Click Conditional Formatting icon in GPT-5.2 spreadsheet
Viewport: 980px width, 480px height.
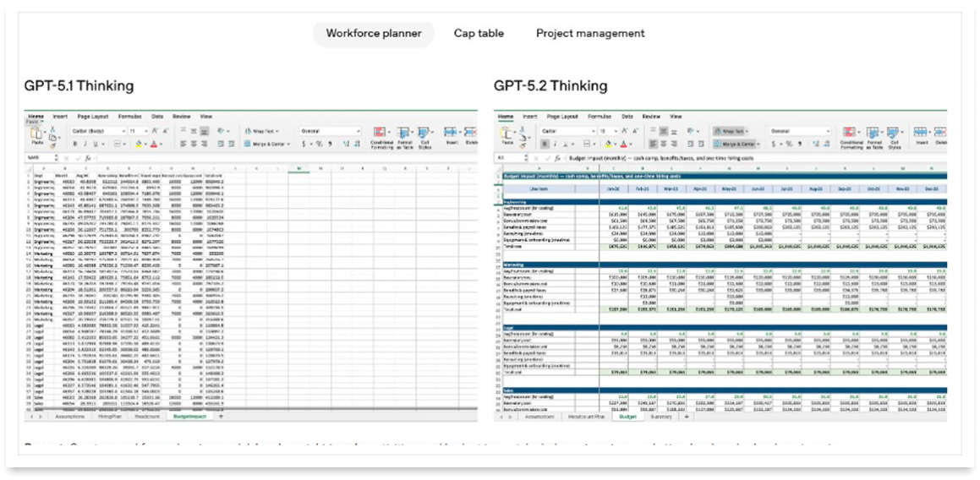tap(849, 132)
